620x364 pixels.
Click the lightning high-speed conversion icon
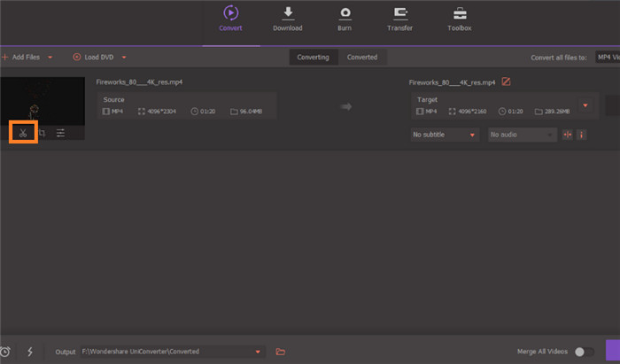point(29,352)
